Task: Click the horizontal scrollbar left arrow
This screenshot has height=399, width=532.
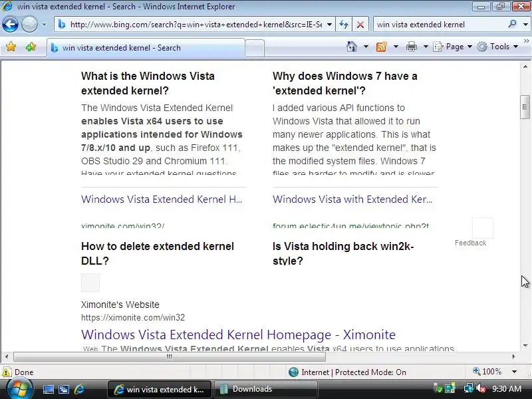Action: click(x=7, y=356)
